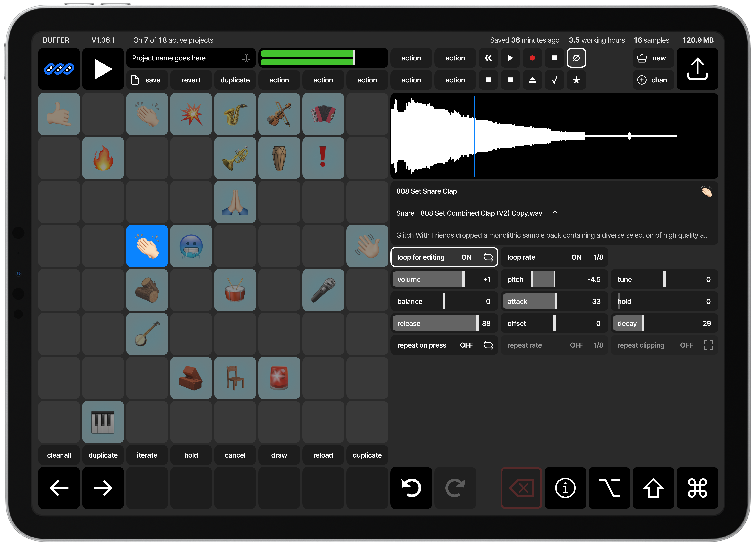Trigger the fire emoji sample pad
The width and height of the screenshot is (756, 547).
tap(103, 158)
